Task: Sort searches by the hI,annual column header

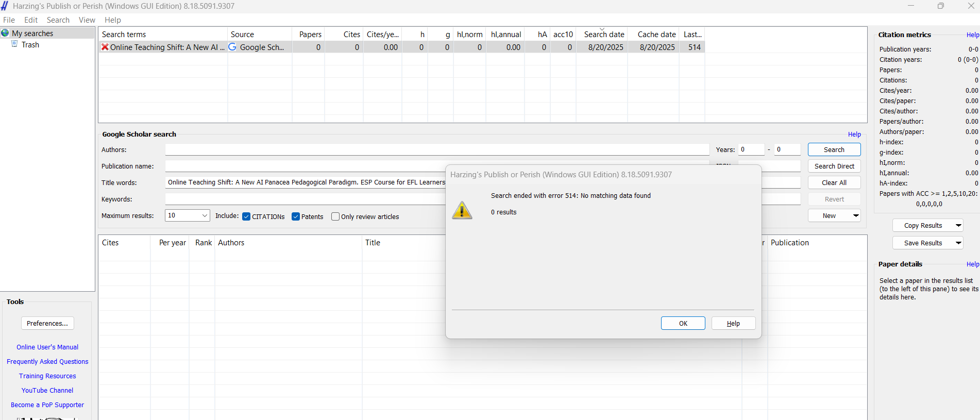Action: pyautogui.click(x=505, y=35)
